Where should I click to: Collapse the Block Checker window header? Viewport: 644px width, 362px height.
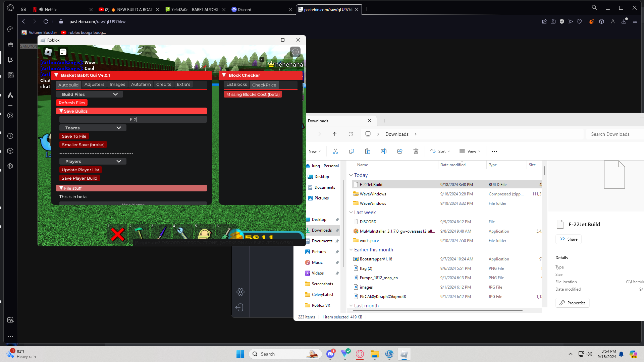pos(224,75)
